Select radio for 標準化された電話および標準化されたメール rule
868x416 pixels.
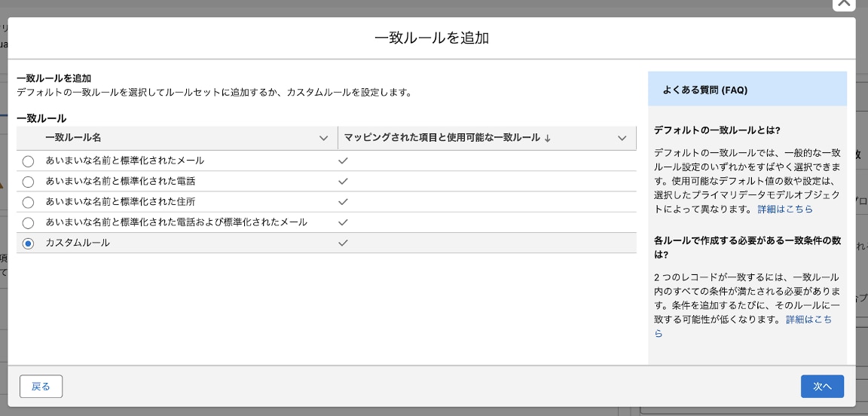point(28,222)
